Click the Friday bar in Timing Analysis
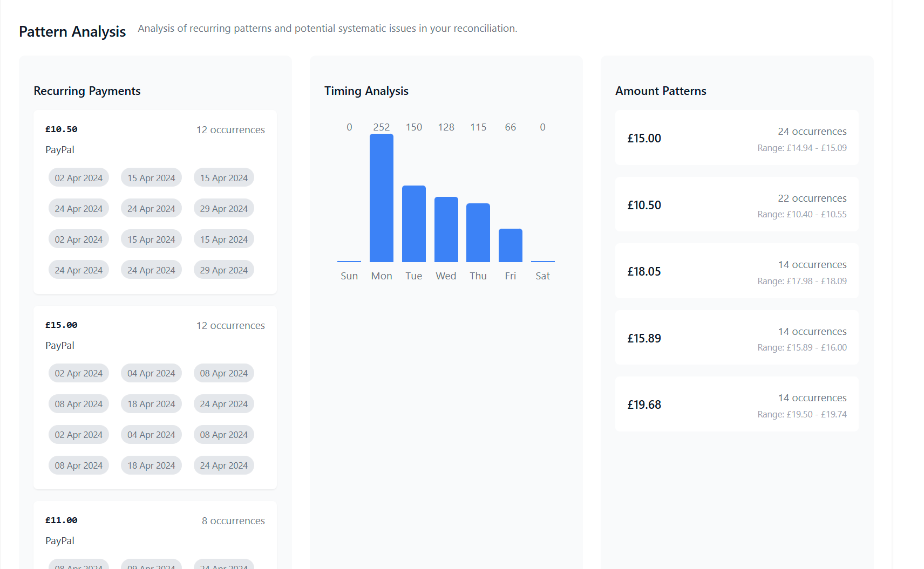This screenshot has height=569, width=924. [x=510, y=245]
